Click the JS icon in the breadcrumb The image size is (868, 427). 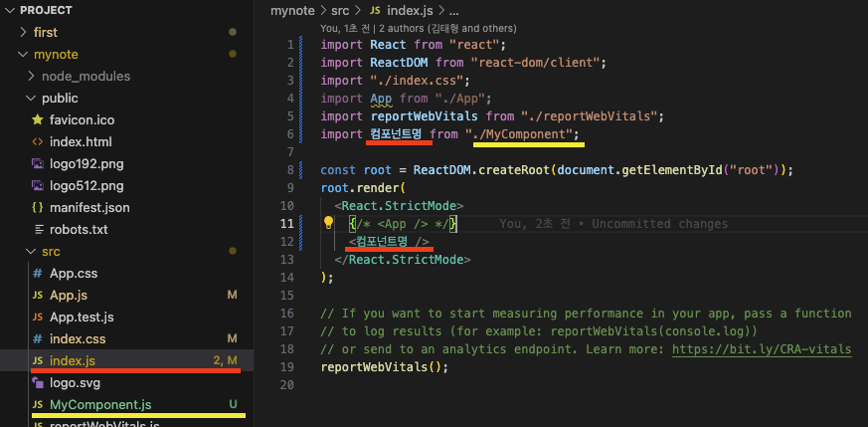point(375,11)
